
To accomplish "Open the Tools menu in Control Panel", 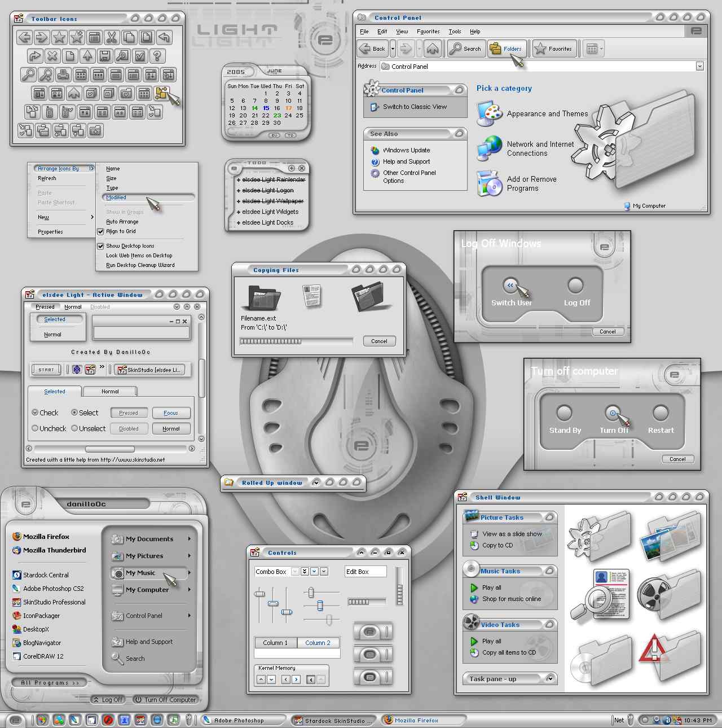I will [455, 32].
